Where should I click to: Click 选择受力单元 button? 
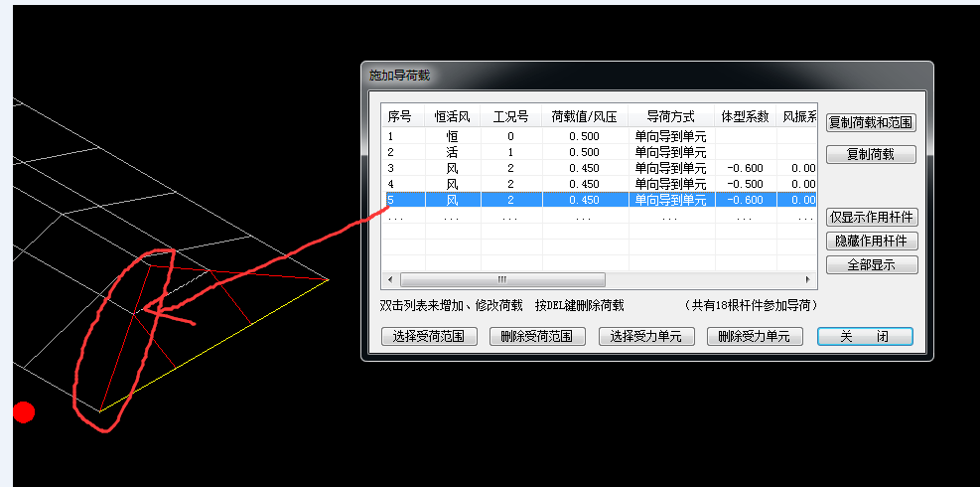[x=646, y=336]
